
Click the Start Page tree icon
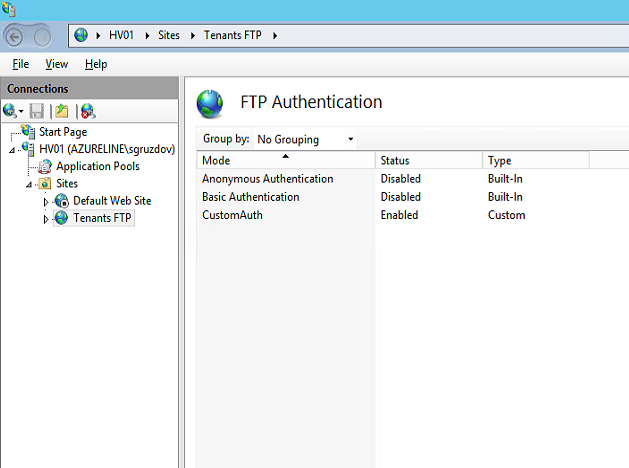(28, 131)
